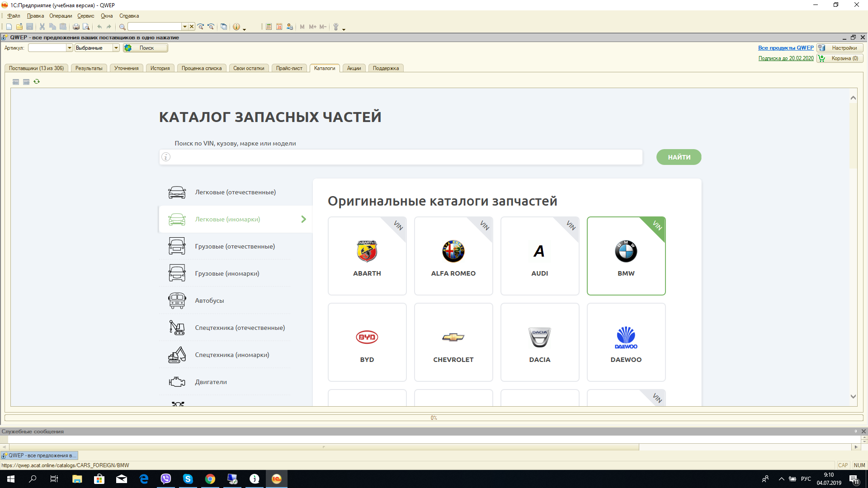Switch to Акции tab
This screenshot has height=488, width=868.
[x=354, y=68]
